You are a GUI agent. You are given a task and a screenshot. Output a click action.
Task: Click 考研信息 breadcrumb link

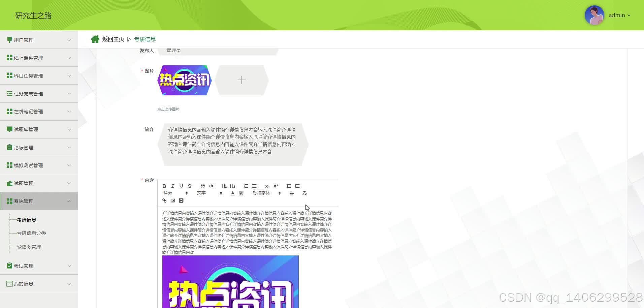145,39
